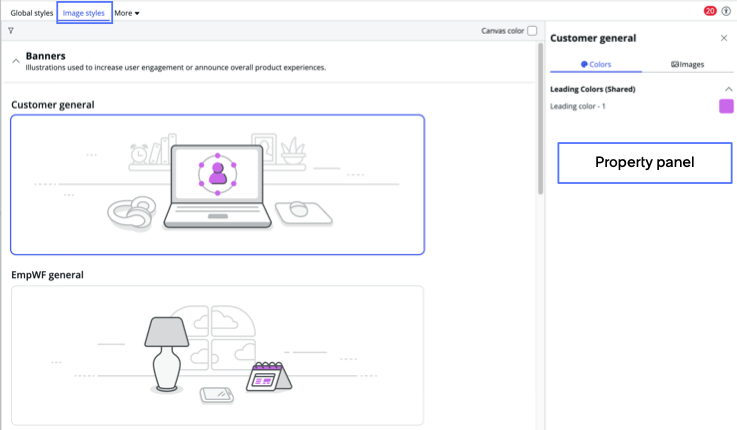Click the EmpWF general heading

coord(47,275)
